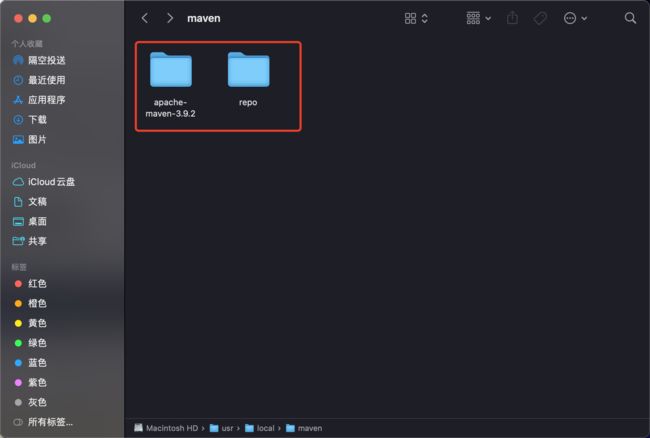
Task: Go forward with the right chevron
Action: [170, 18]
